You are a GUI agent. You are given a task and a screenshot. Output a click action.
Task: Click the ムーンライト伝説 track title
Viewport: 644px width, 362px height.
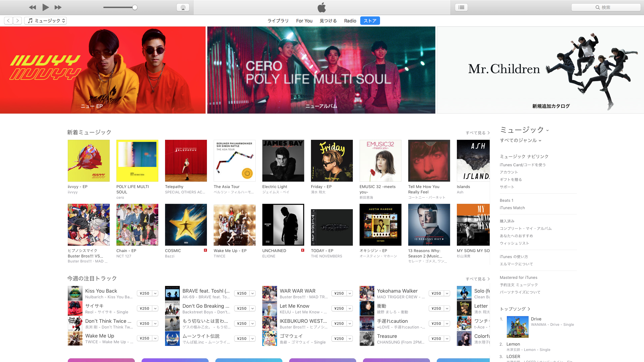tap(201, 336)
